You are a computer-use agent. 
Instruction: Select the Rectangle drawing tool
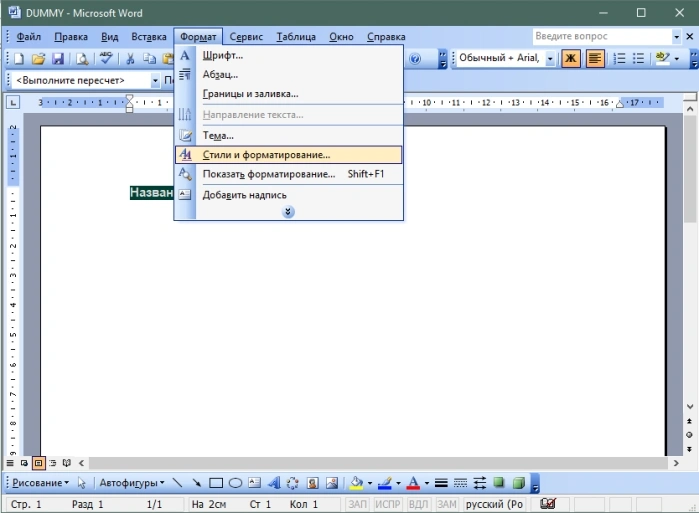(x=216, y=483)
